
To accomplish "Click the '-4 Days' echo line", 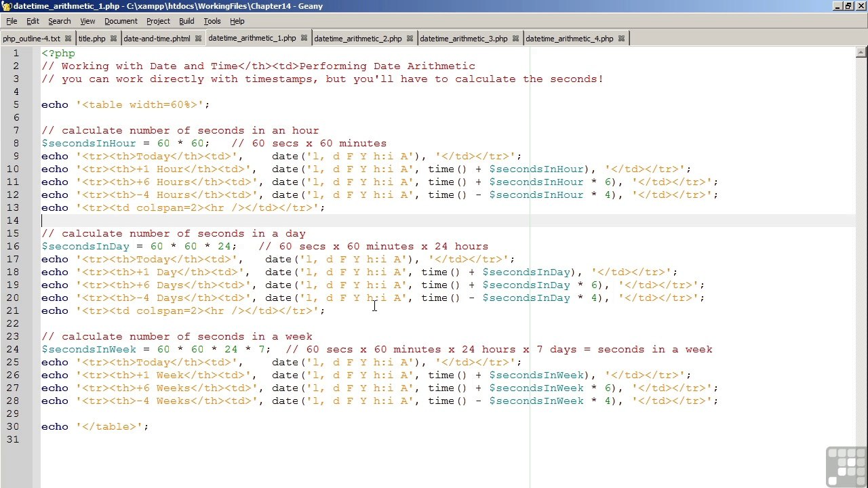I will tap(373, 298).
